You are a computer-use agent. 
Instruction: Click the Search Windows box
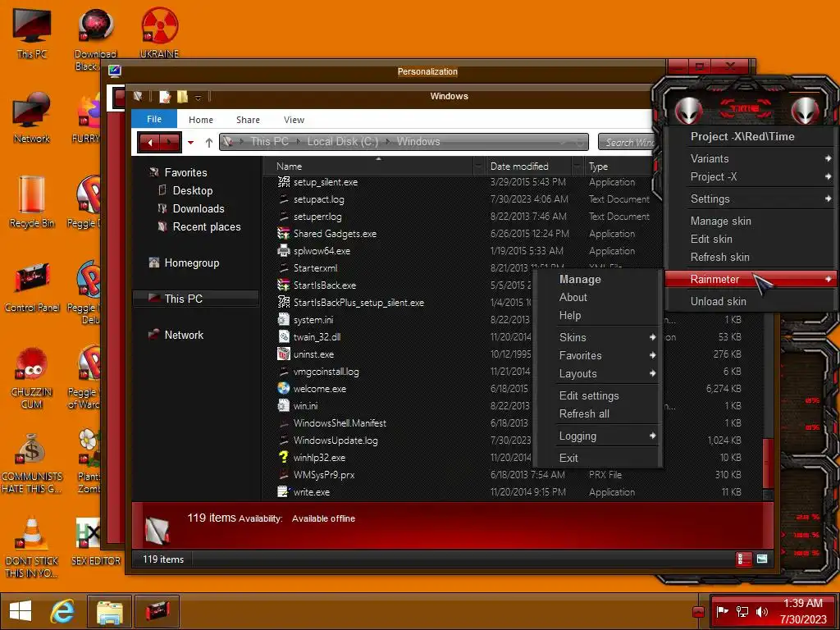(x=628, y=143)
